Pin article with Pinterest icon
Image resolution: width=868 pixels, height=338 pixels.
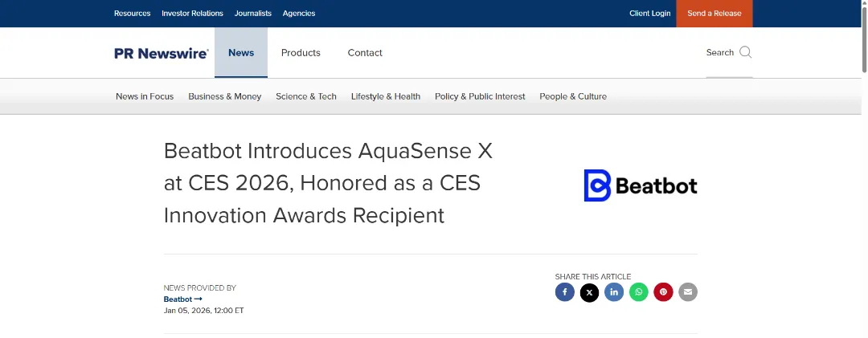(663, 292)
